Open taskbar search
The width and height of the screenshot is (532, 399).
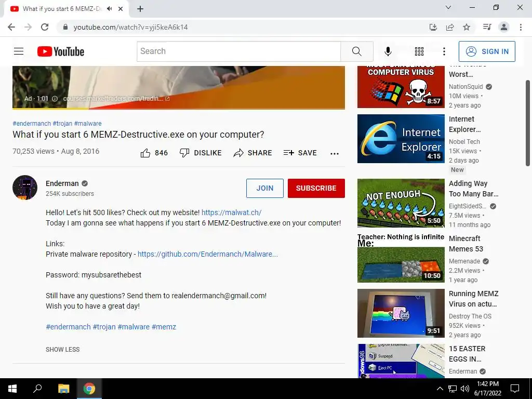pos(37,389)
